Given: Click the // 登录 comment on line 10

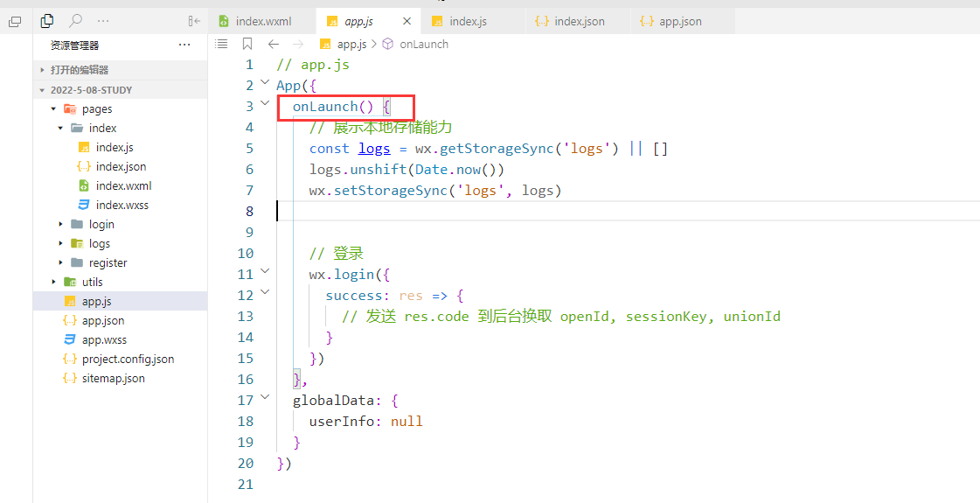Looking at the screenshot, I should point(337,254).
